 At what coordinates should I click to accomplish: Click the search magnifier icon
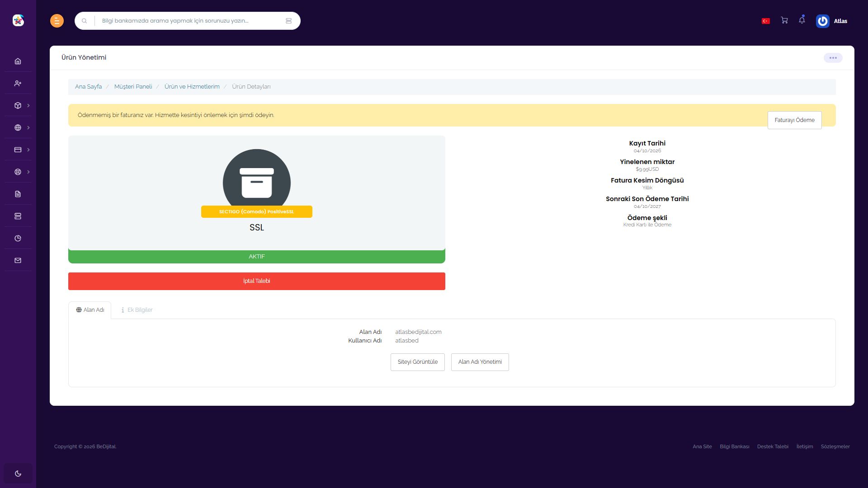coord(84,21)
